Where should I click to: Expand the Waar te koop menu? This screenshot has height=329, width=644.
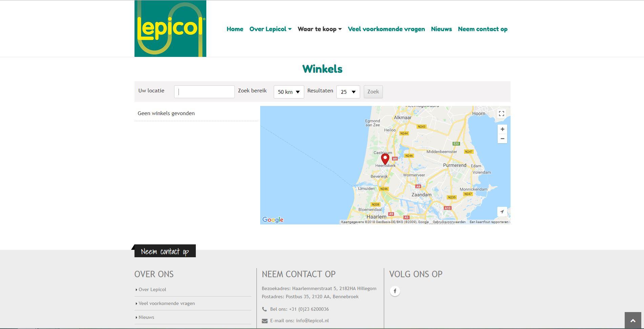(x=319, y=29)
